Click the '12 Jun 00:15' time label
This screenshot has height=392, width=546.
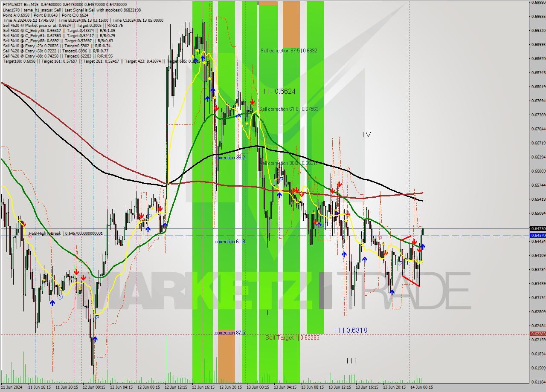(94, 388)
